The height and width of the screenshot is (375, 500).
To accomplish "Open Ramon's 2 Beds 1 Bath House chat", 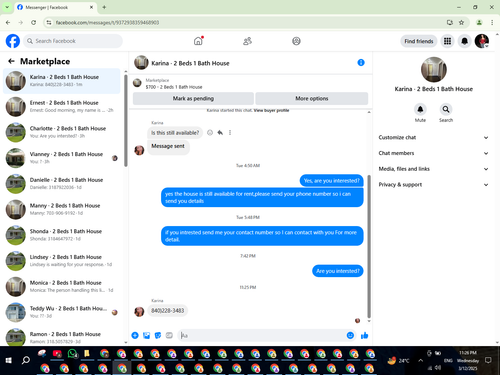I will pos(62,337).
